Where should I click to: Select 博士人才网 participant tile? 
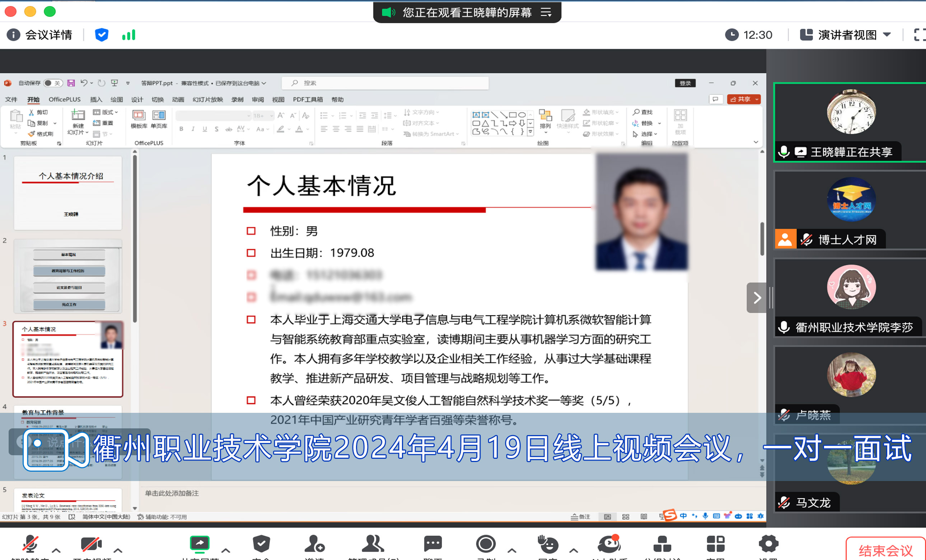(850, 209)
